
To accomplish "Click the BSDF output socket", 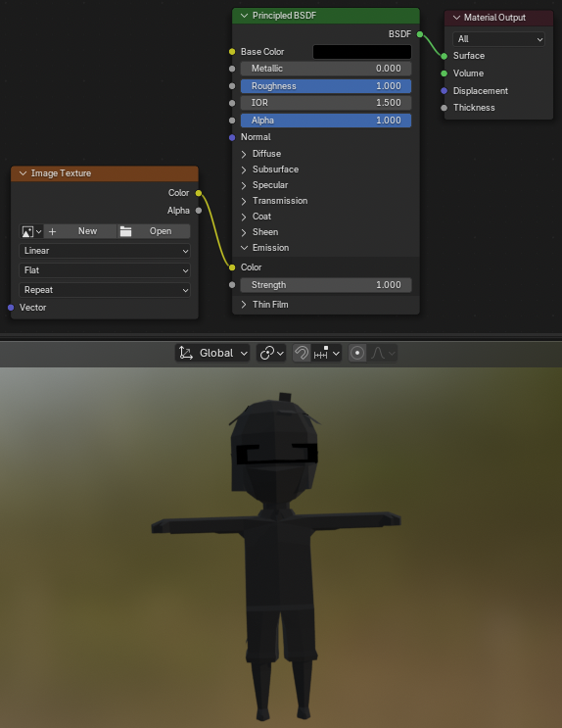I will click(x=420, y=34).
